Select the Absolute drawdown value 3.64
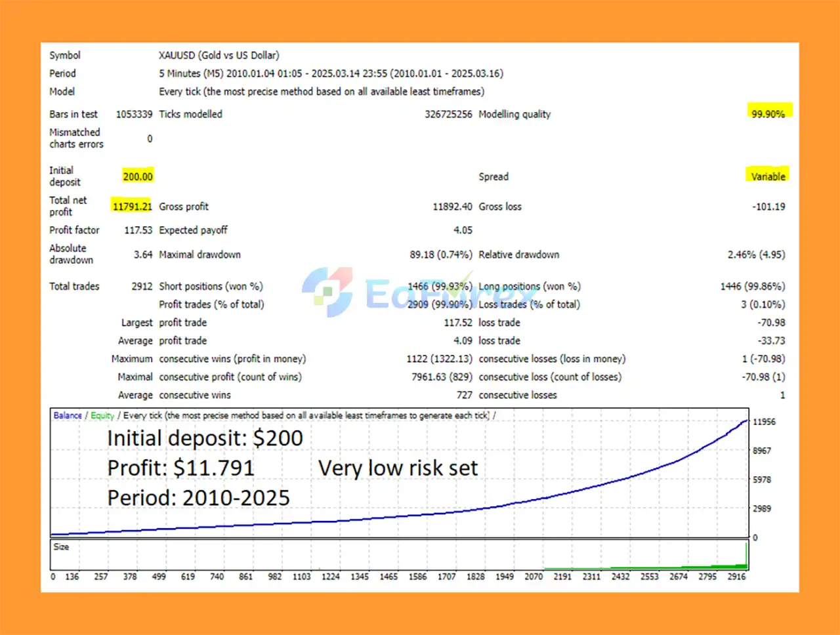Viewport: 840px width, 635px height. coord(143,255)
